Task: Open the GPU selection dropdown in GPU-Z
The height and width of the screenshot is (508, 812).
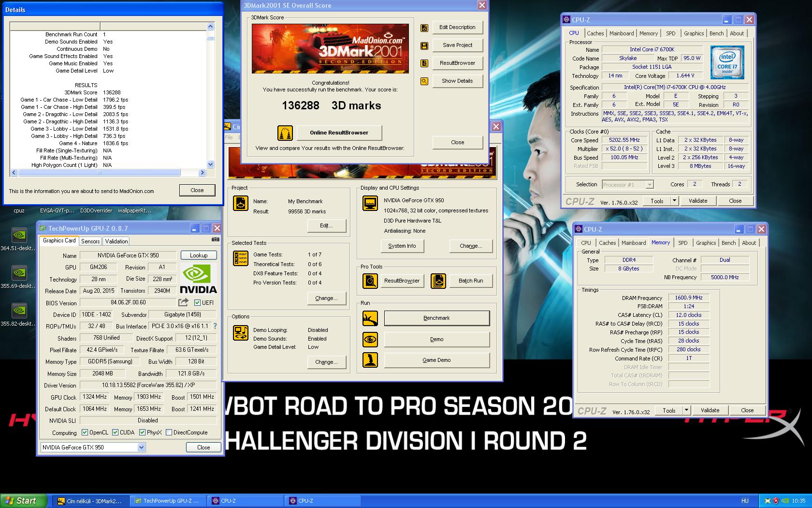Action: pyautogui.click(x=141, y=448)
